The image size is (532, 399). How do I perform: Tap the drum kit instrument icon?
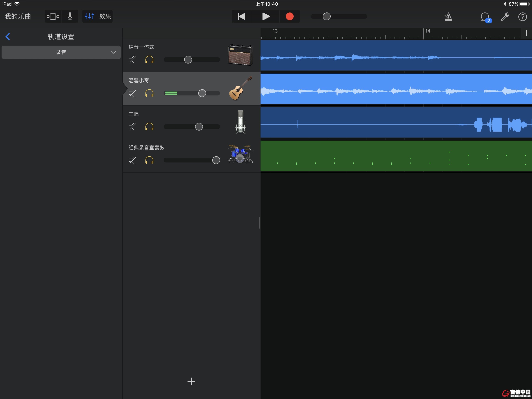[240, 154]
